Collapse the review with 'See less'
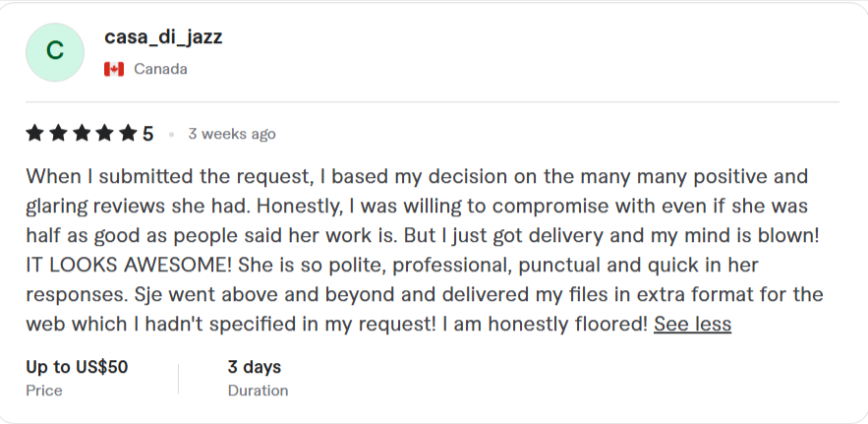This screenshot has width=868, height=424. pyautogui.click(x=692, y=324)
